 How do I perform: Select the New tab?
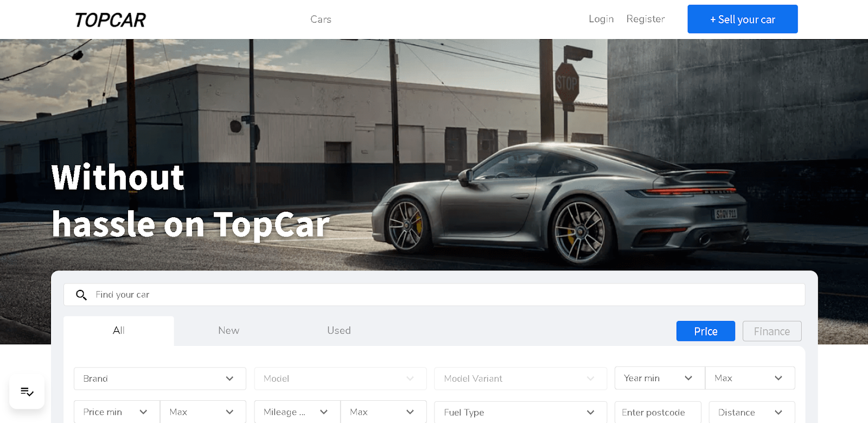tap(228, 331)
